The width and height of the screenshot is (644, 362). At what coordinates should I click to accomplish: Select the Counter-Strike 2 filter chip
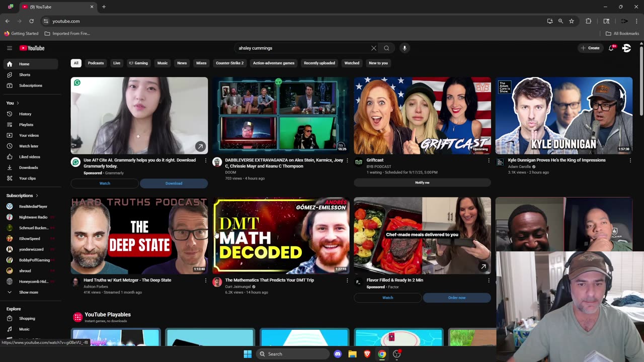(229, 63)
